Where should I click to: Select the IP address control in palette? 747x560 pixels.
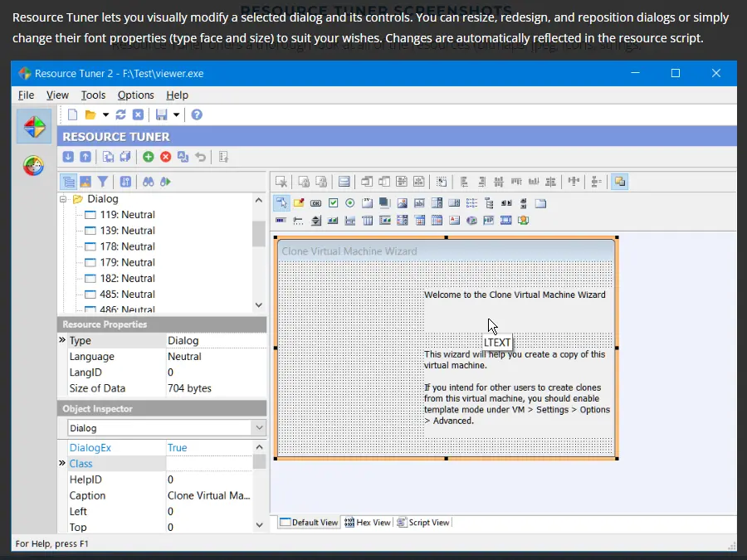(x=488, y=221)
